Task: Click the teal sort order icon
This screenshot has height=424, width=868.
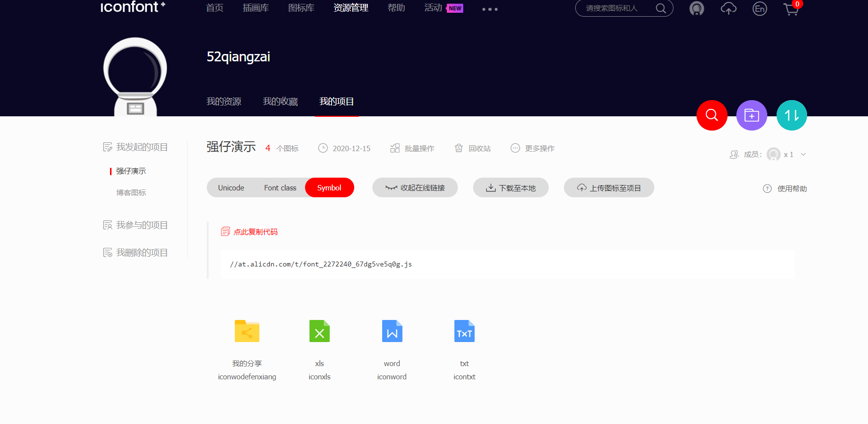Action: click(791, 115)
